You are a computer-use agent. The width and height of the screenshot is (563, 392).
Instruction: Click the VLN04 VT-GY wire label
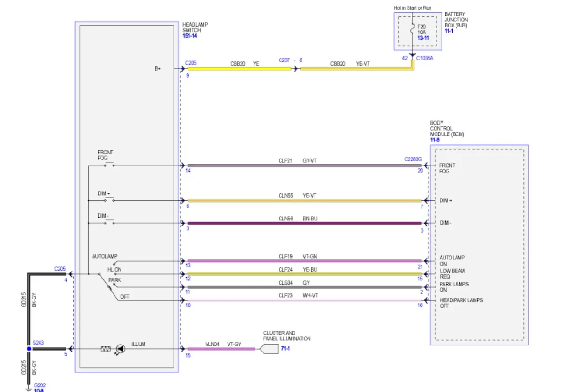222,344
